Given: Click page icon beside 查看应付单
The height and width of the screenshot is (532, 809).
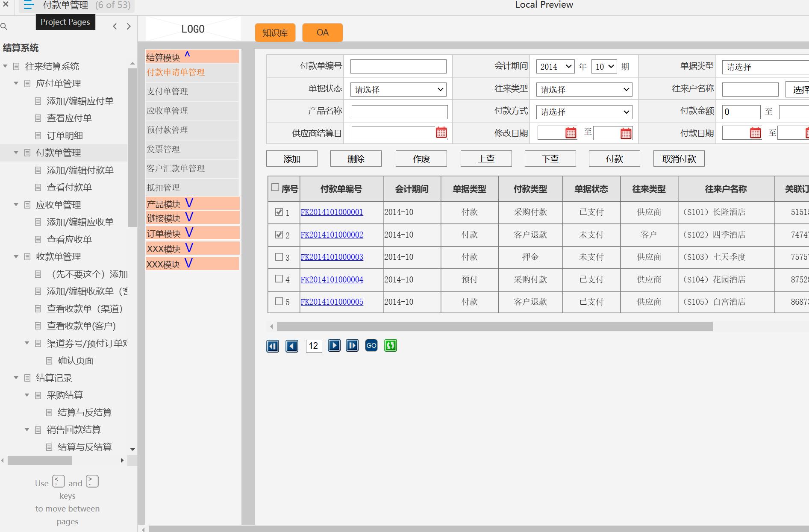Looking at the screenshot, I should click(x=38, y=118).
